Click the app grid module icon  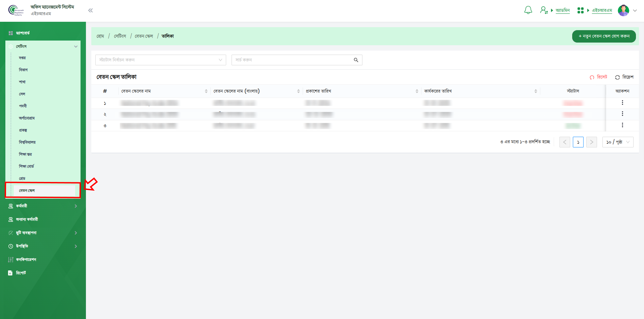point(580,10)
